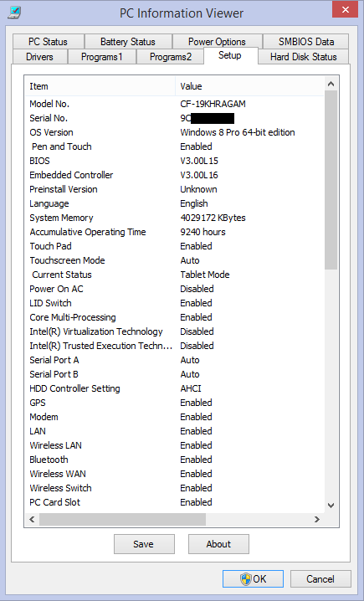Image resolution: width=364 pixels, height=601 pixels.
Task: Select the Pen and Touch row
Action: point(174,146)
